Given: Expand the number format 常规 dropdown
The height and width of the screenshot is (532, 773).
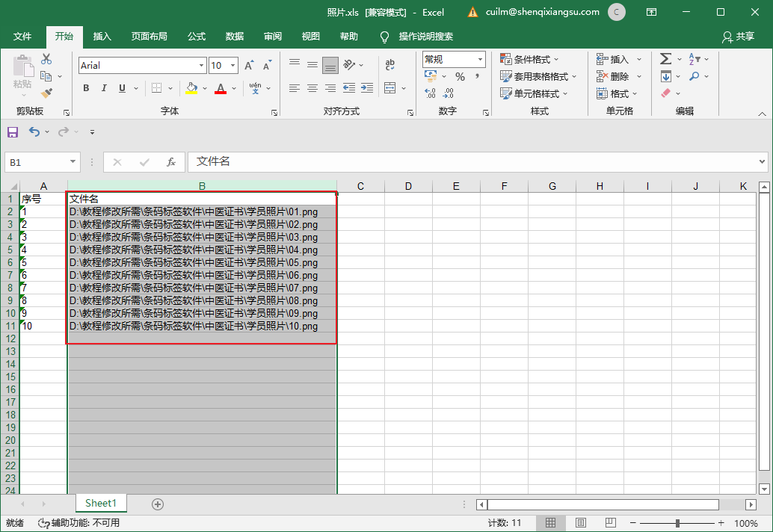Looking at the screenshot, I should [x=479, y=59].
